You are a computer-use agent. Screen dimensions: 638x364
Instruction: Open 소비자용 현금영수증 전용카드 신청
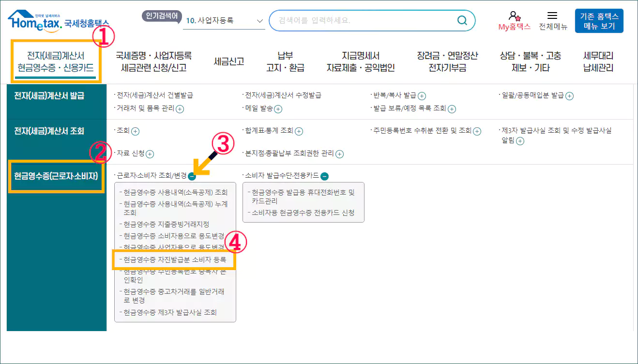coord(301,213)
